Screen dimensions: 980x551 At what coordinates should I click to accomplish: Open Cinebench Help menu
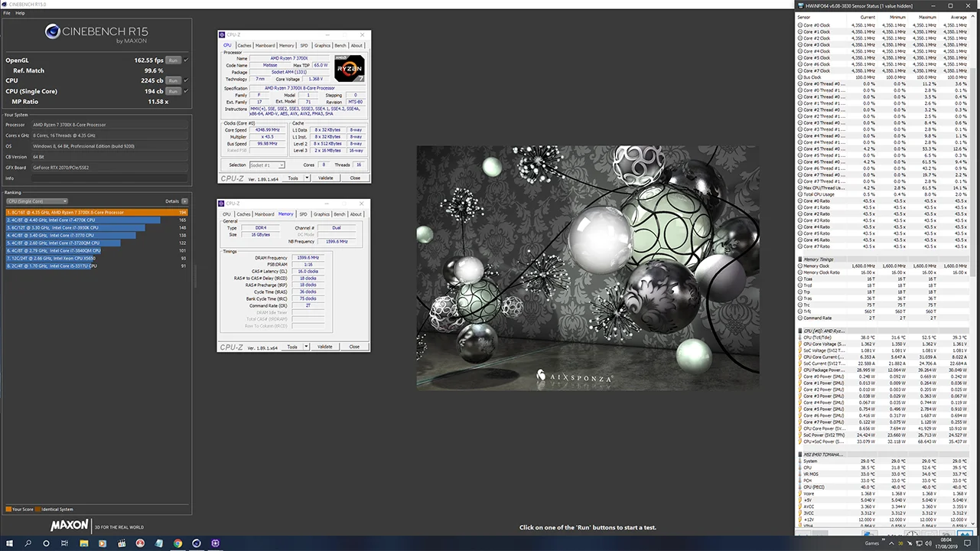[x=19, y=13]
